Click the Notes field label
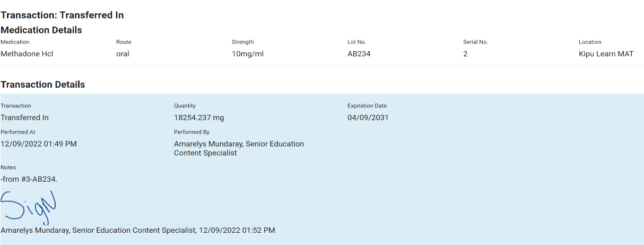 [x=8, y=167]
